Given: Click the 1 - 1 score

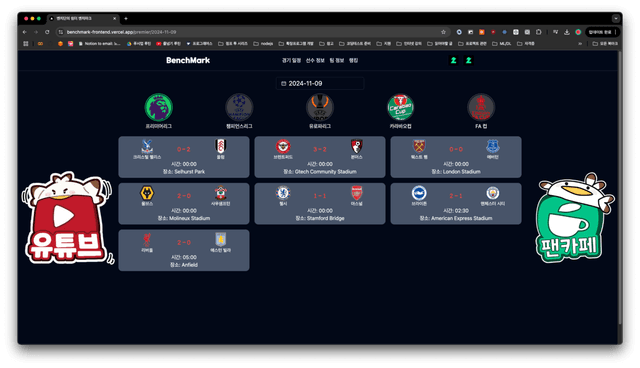Looking at the screenshot, I should tap(320, 196).
